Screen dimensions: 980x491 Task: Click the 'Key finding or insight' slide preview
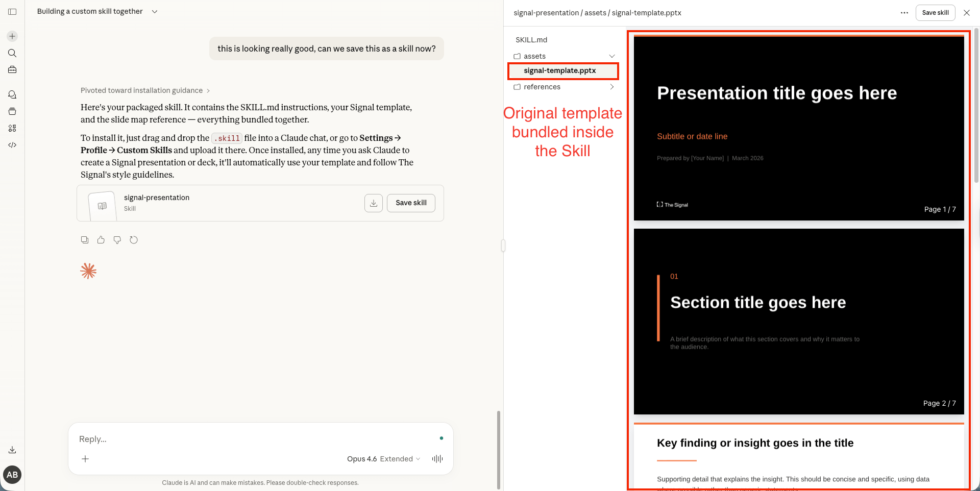pos(799,456)
